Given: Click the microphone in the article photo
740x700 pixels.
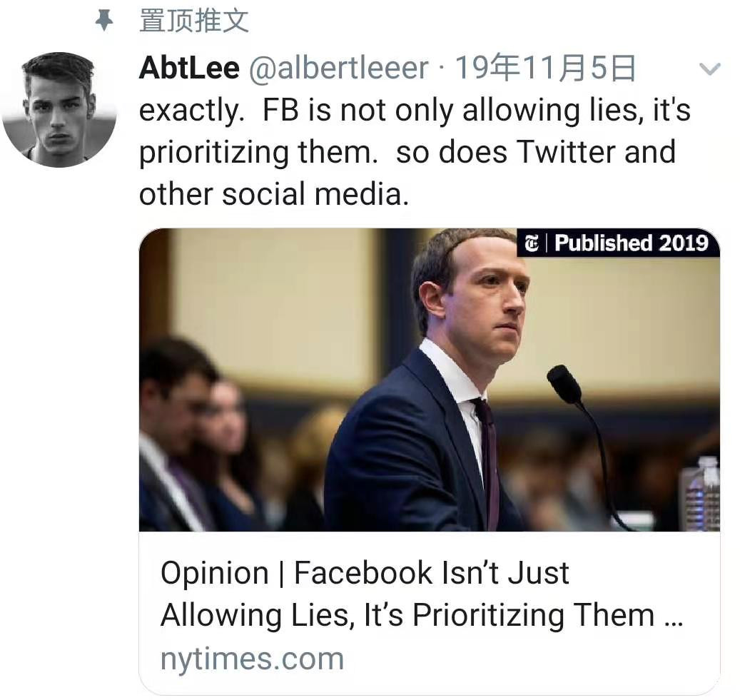Looking at the screenshot, I should click(564, 383).
